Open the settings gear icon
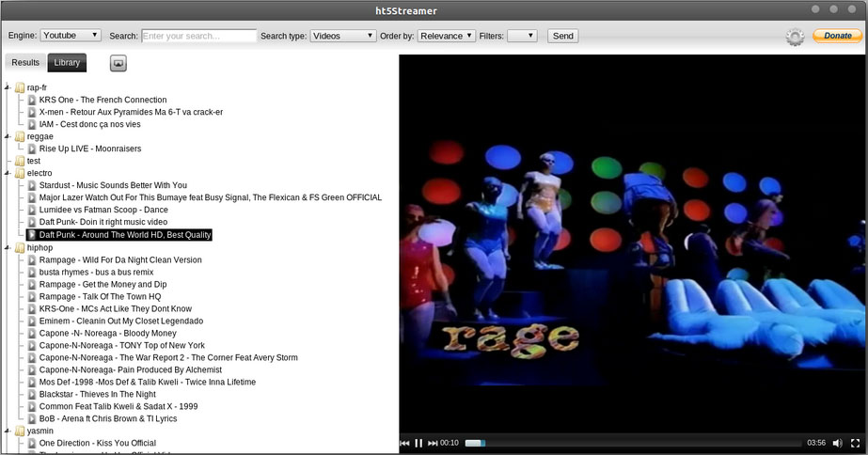 [796, 37]
